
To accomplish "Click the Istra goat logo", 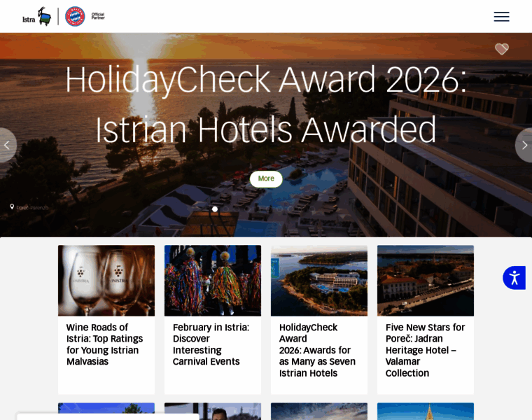I will click(x=36, y=16).
